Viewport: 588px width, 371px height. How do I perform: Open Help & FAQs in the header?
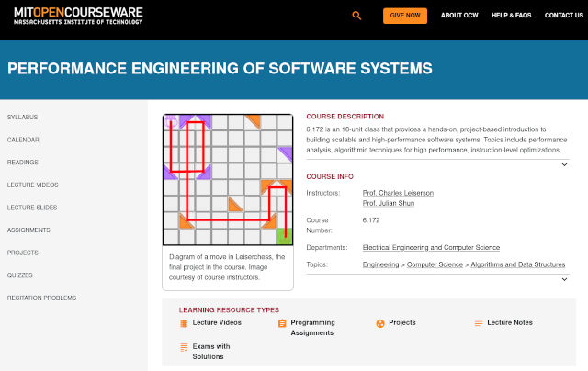[x=512, y=16]
